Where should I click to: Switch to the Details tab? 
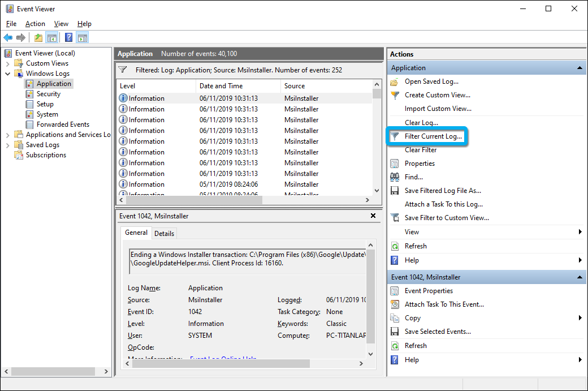coord(164,233)
